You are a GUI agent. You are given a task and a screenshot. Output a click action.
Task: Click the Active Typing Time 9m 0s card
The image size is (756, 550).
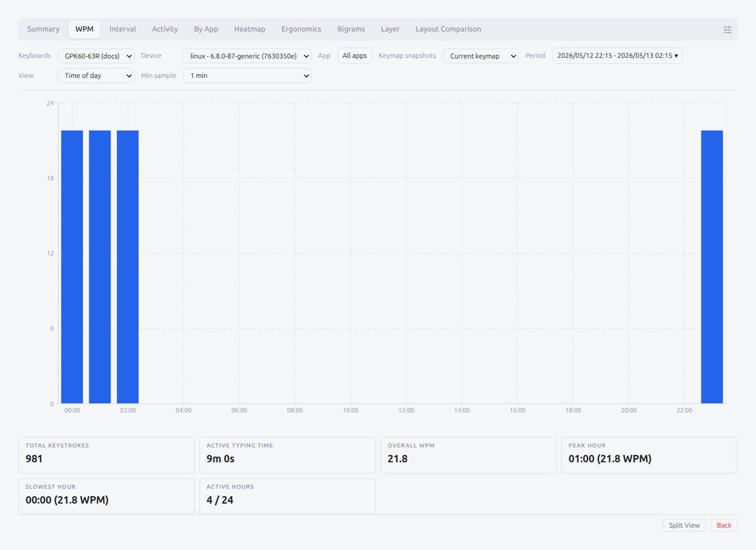(x=288, y=455)
